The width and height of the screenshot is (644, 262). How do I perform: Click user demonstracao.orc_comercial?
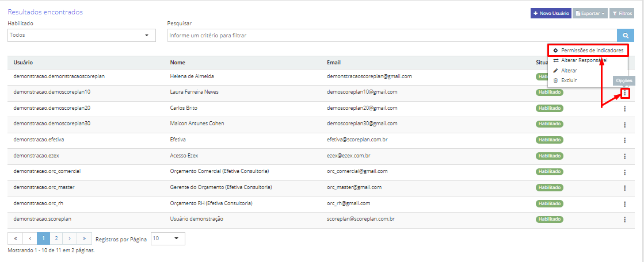pyautogui.click(x=47, y=171)
